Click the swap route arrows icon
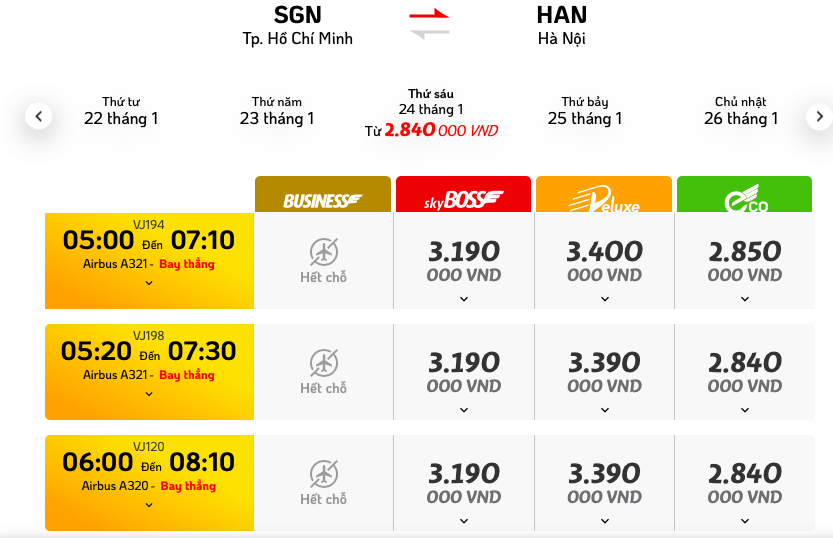The image size is (833, 538). (429, 23)
